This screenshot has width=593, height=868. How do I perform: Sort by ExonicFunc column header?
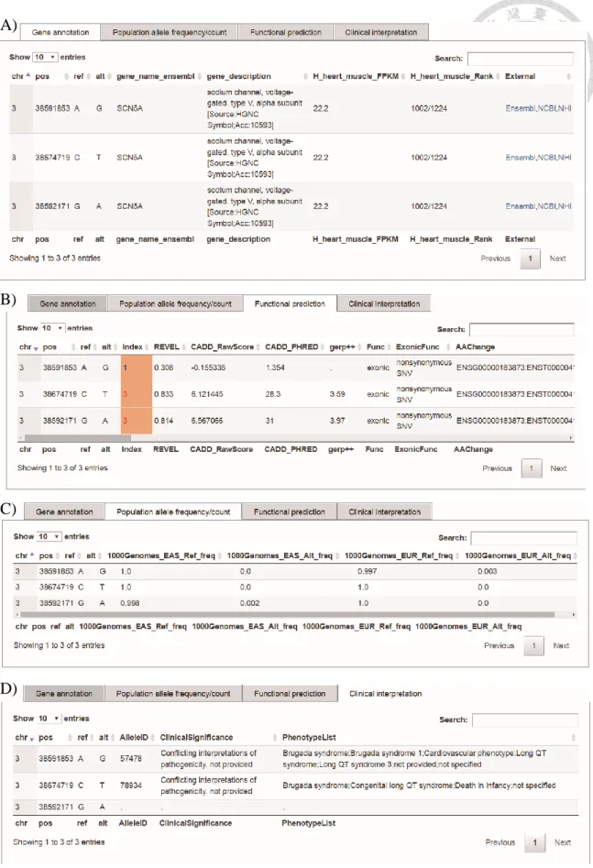pyautogui.click(x=417, y=347)
